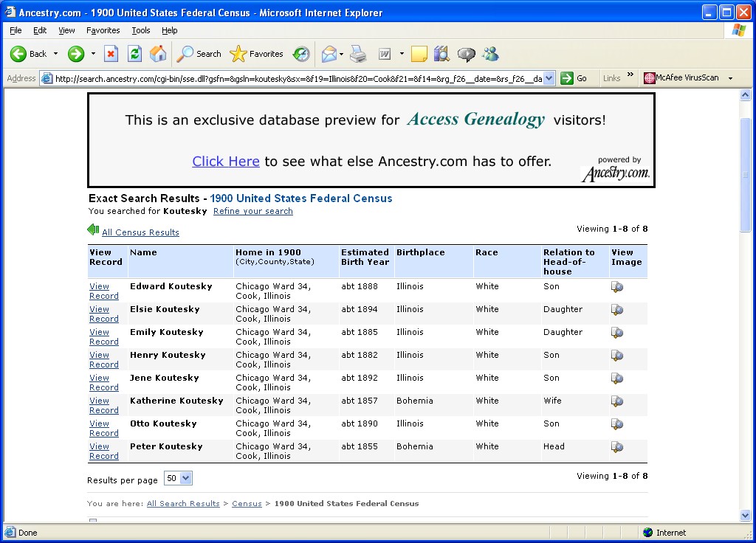Expand the Links toolbar chevron
756x543 pixels.
point(630,75)
